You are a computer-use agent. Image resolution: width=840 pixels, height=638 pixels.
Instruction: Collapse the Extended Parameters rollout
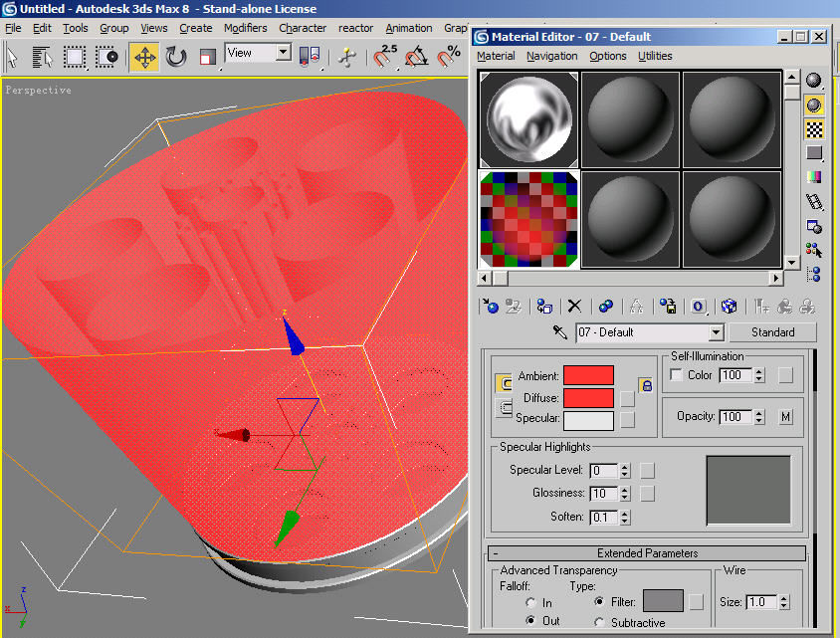click(647, 553)
